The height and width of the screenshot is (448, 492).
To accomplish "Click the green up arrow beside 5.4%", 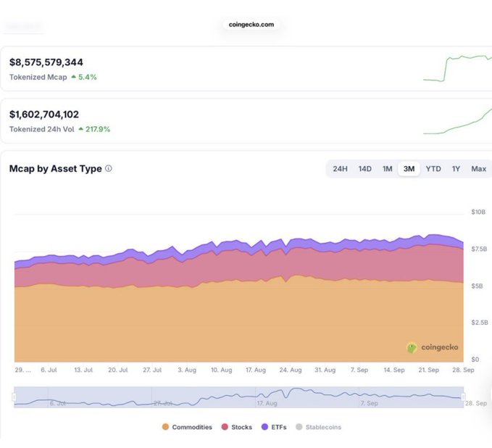I will [x=74, y=77].
